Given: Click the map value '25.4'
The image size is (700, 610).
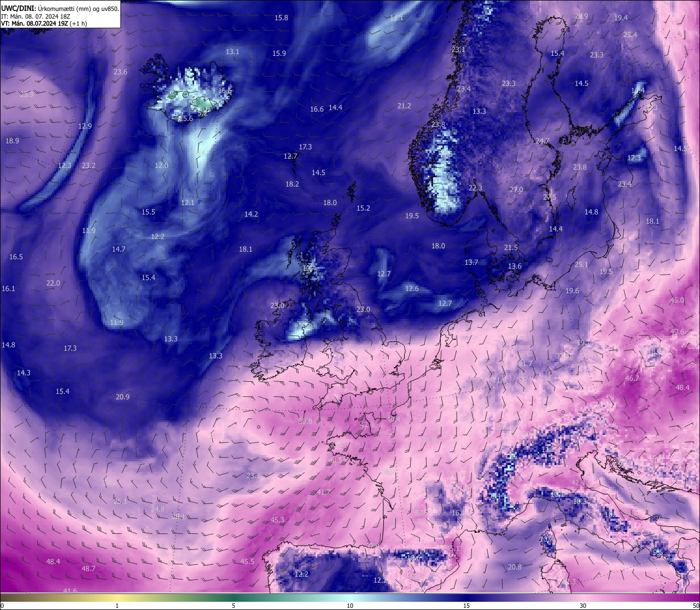Looking at the screenshot, I should pyautogui.click(x=630, y=35).
